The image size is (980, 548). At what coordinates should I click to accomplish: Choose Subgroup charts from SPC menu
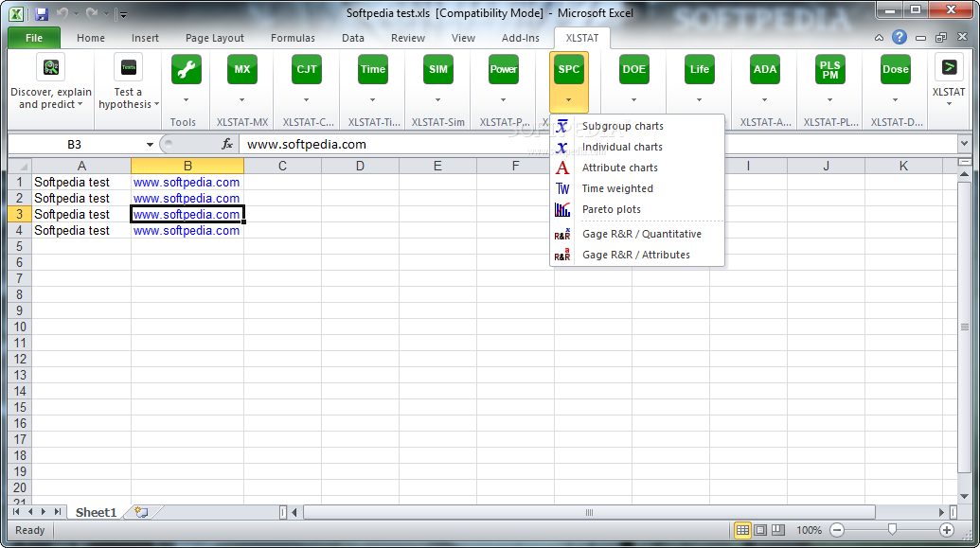(637, 126)
